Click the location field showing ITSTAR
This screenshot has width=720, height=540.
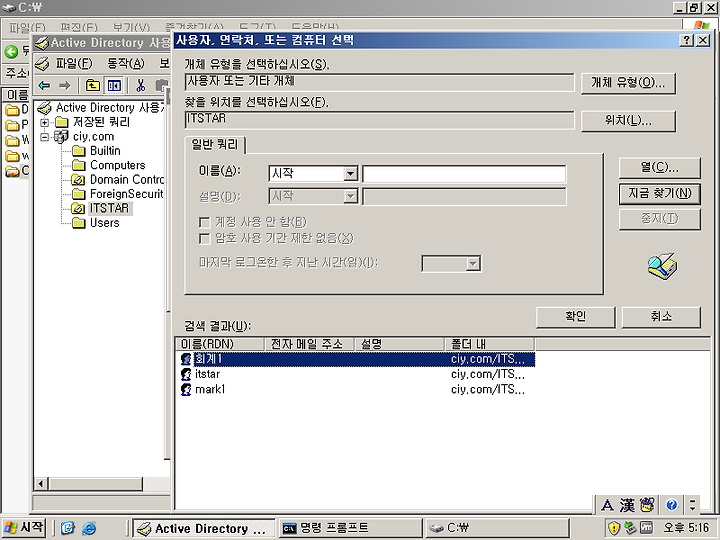[x=379, y=120]
